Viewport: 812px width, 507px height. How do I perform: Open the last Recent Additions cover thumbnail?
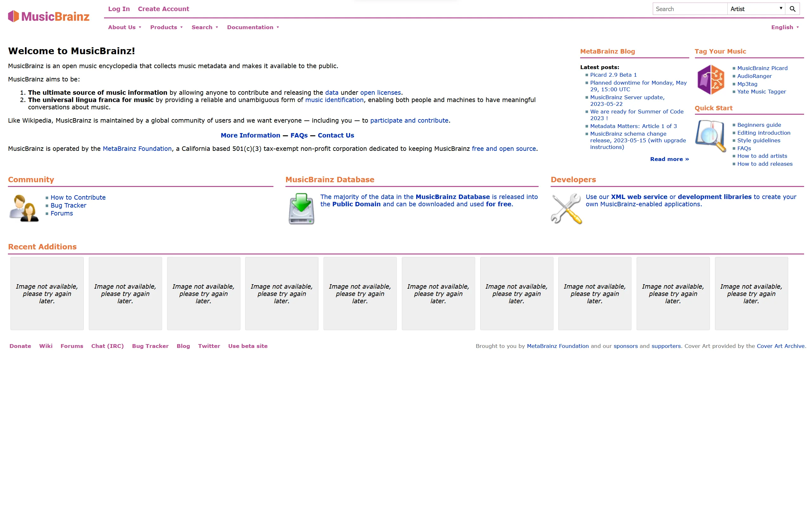(751, 293)
